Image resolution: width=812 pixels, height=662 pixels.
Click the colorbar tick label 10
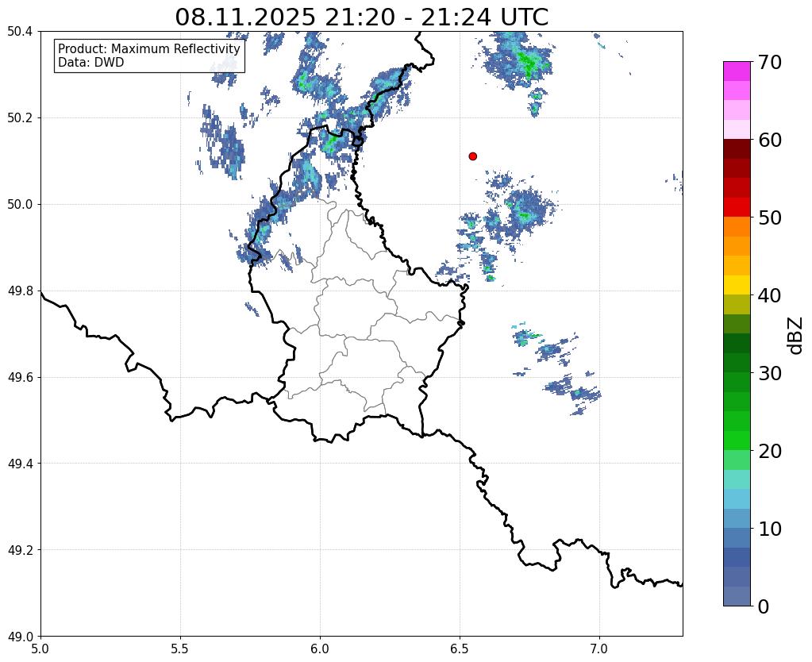pyautogui.click(x=770, y=529)
